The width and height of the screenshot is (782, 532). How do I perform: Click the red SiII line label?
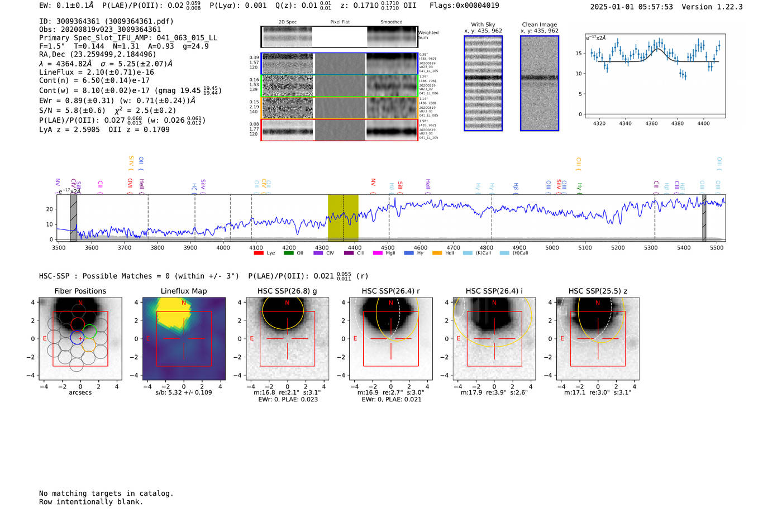tap(400, 186)
